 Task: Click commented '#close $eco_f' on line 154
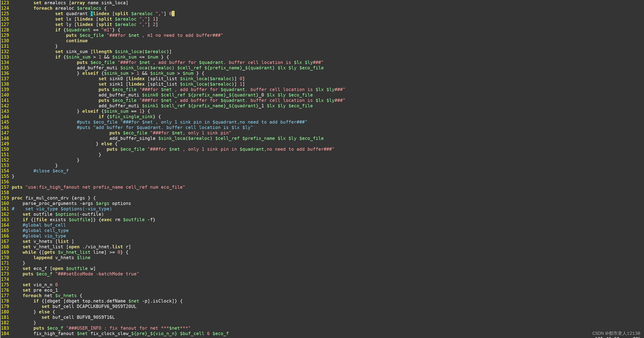click(x=51, y=171)
